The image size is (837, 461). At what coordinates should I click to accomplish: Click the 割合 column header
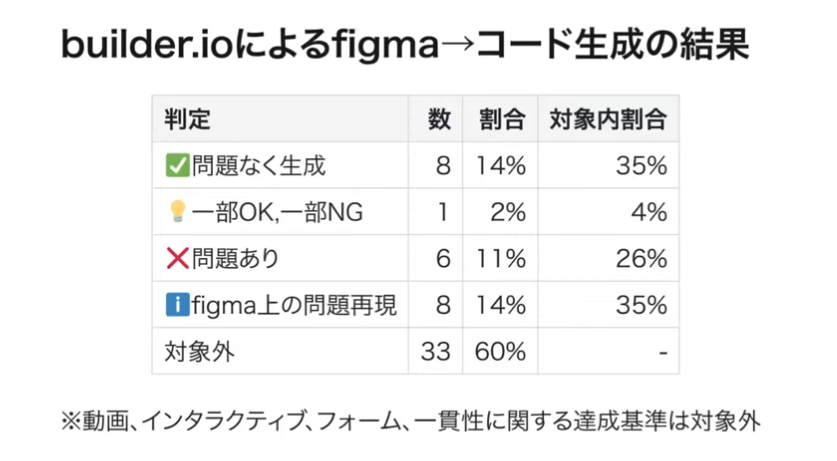501,120
